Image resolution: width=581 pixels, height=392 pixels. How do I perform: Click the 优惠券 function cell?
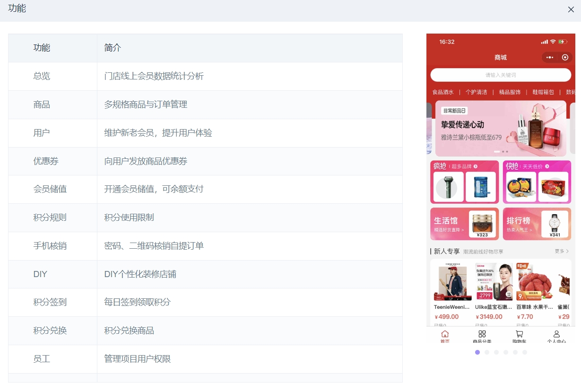pos(53,161)
